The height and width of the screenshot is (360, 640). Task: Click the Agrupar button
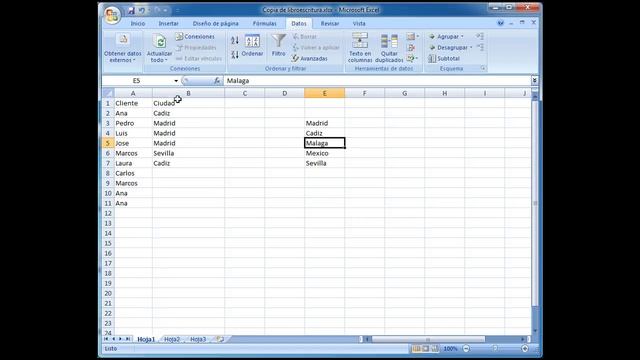click(444, 37)
